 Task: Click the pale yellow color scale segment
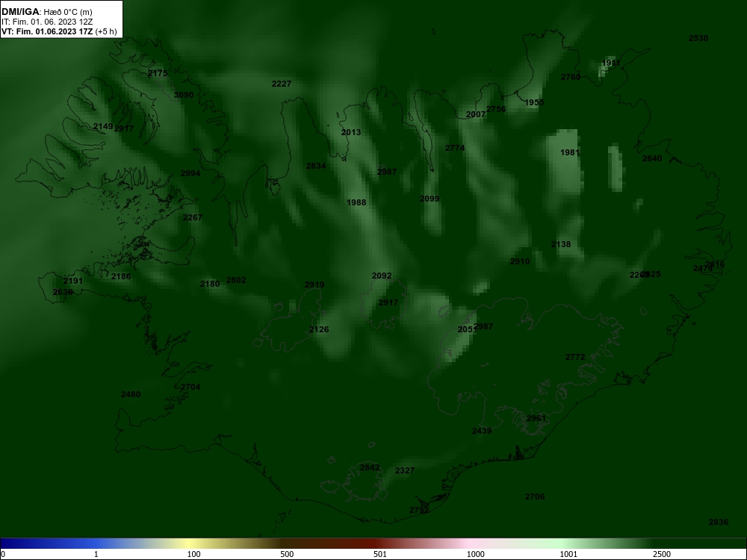pyautogui.click(x=190, y=544)
